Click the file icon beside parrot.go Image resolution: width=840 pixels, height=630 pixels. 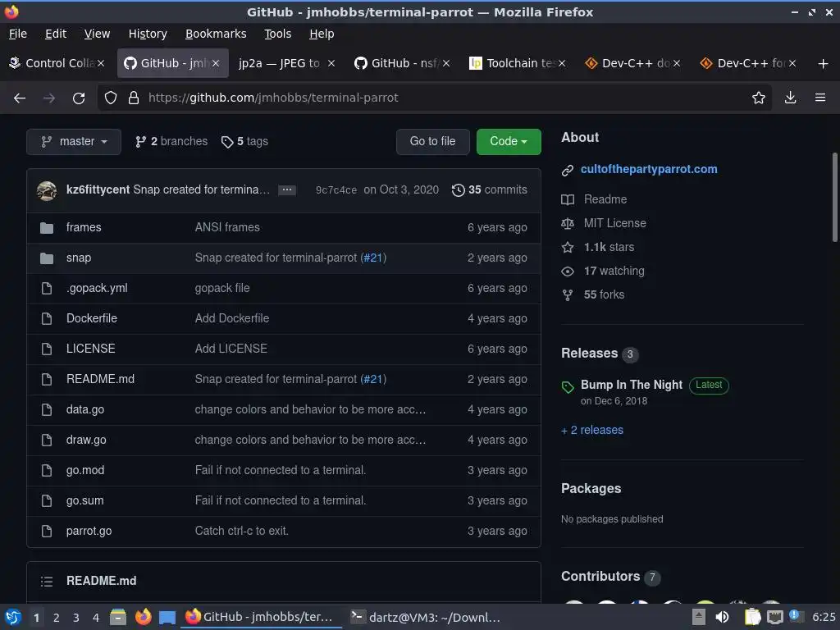(47, 532)
